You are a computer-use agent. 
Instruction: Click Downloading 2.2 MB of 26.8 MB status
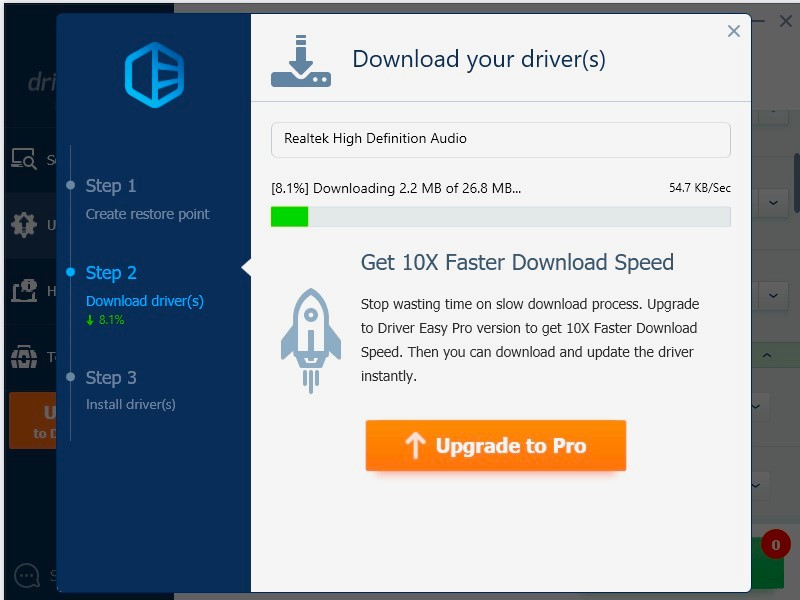coord(396,188)
